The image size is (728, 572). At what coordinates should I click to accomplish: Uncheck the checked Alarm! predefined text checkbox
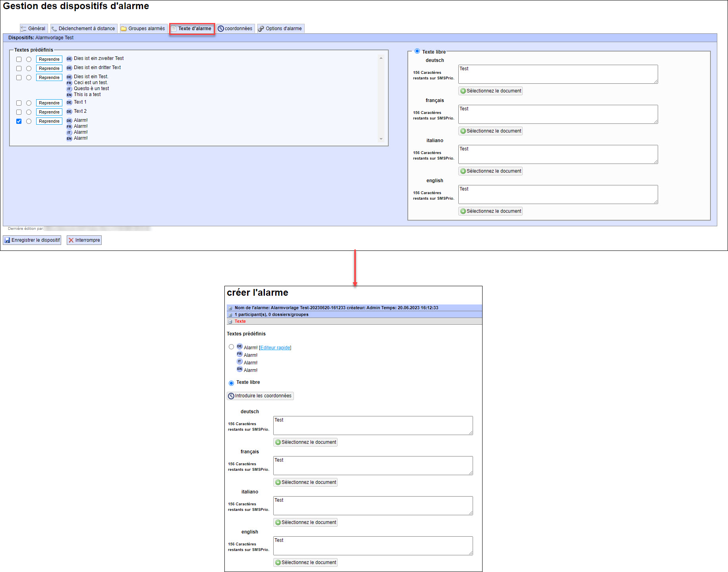[19, 121]
